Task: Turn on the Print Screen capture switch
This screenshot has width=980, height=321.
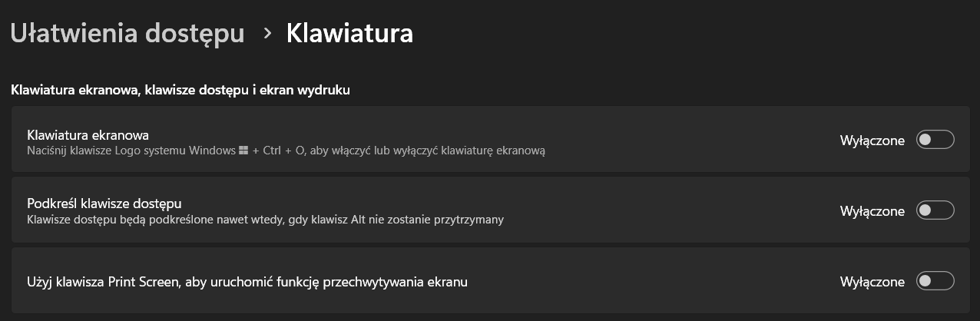Action: pos(935,281)
